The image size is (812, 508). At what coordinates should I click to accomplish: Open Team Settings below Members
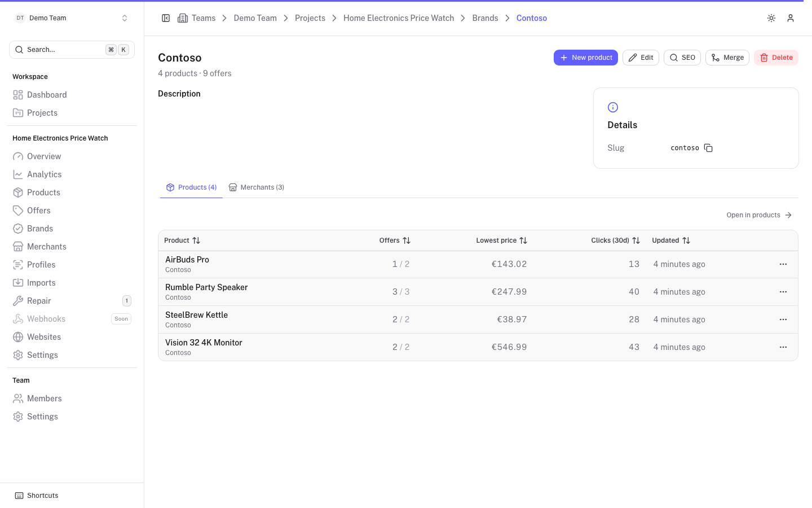pos(72,417)
